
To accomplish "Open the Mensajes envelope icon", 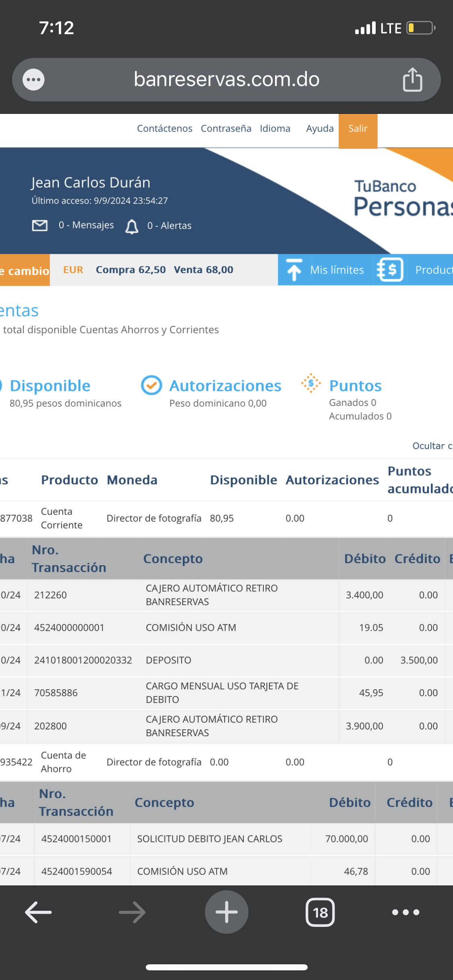I will (x=39, y=225).
